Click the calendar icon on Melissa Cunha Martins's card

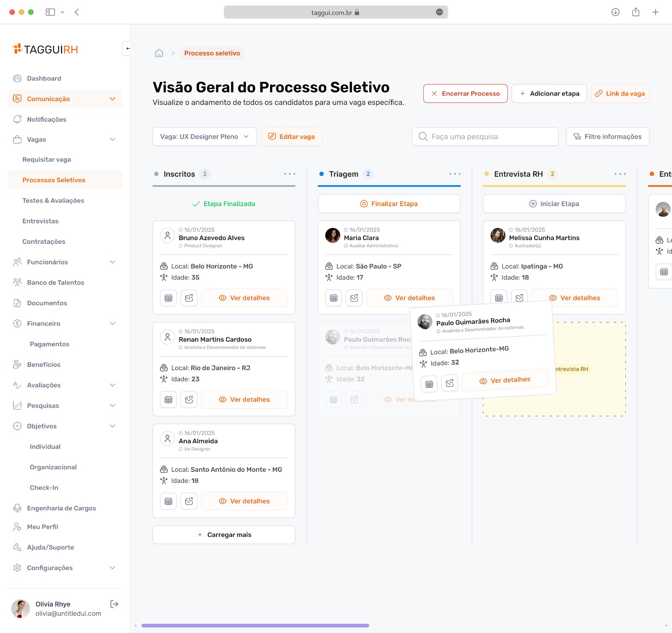pyautogui.click(x=499, y=298)
